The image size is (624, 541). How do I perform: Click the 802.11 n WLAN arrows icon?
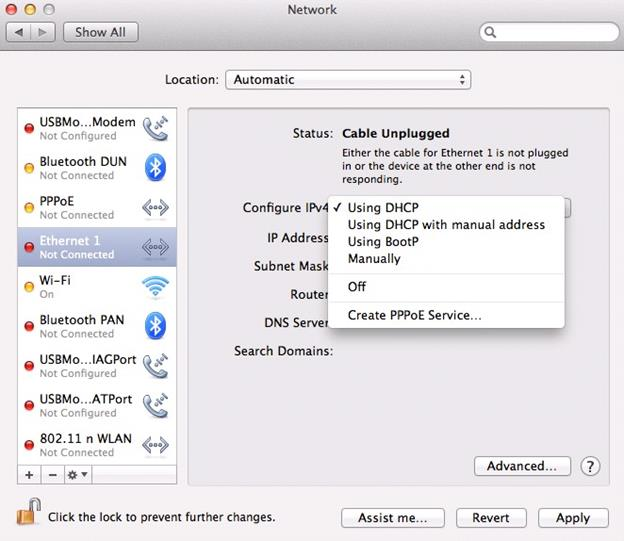(x=155, y=445)
